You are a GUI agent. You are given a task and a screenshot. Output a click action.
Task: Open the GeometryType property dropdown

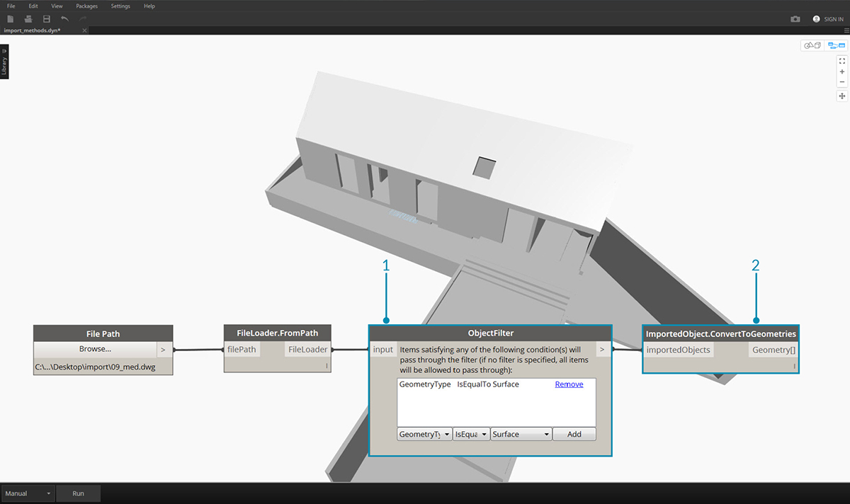coord(424,434)
